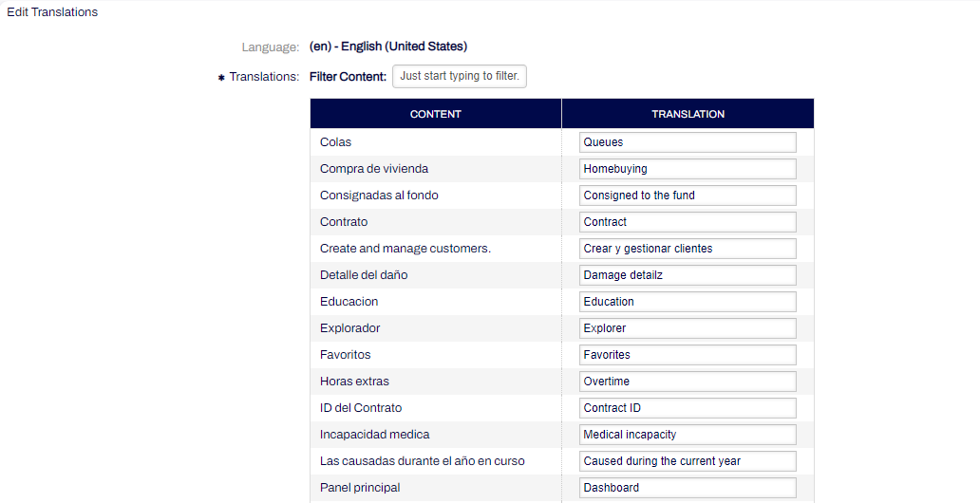Select the Educacion content cell
Image resolution: width=980 pixels, height=503 pixels.
pyautogui.click(x=436, y=302)
